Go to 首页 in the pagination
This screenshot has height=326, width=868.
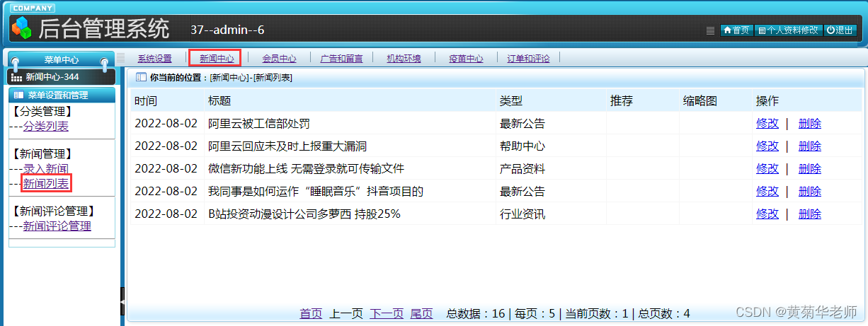point(311,314)
